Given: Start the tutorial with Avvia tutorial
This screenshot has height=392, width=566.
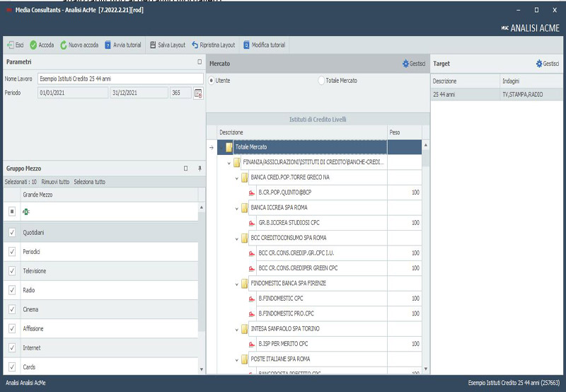Looking at the screenshot, I should point(108,45).
